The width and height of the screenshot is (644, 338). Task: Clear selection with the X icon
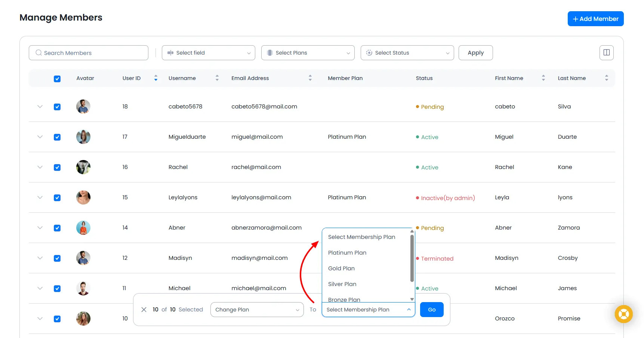tap(144, 310)
